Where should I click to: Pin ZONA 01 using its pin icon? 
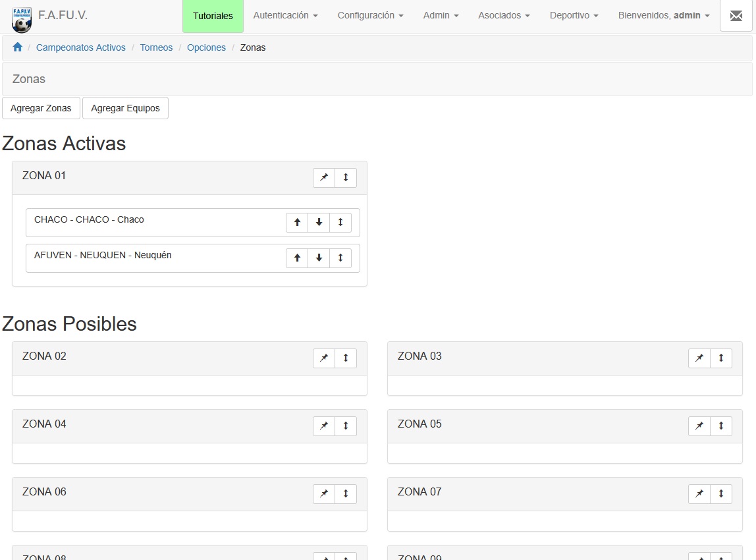pyautogui.click(x=323, y=177)
